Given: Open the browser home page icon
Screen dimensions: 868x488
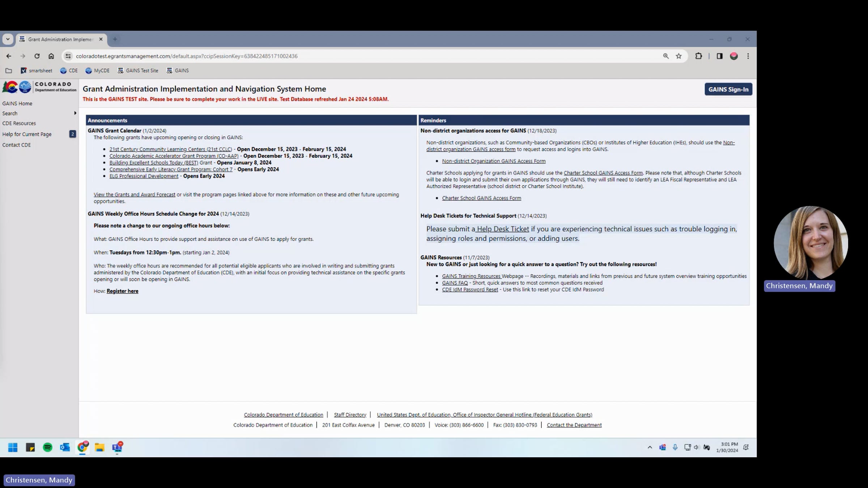Looking at the screenshot, I should (51, 56).
